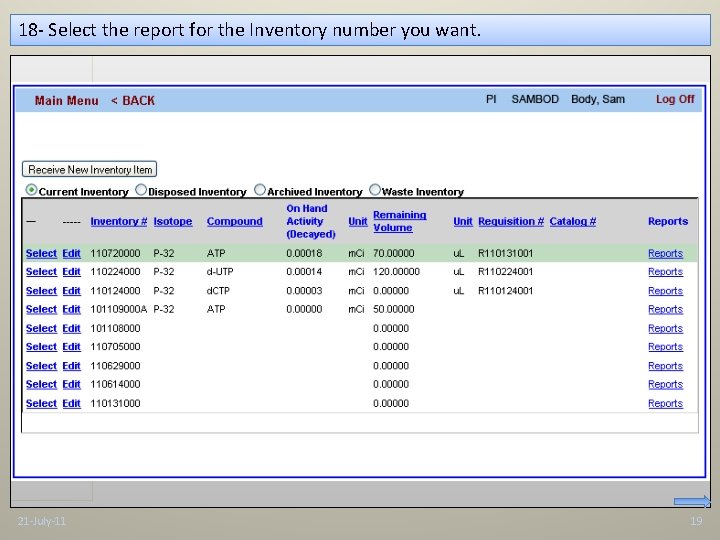720x540 pixels.
Task: Sort by the Compound column header
Action: click(x=234, y=222)
